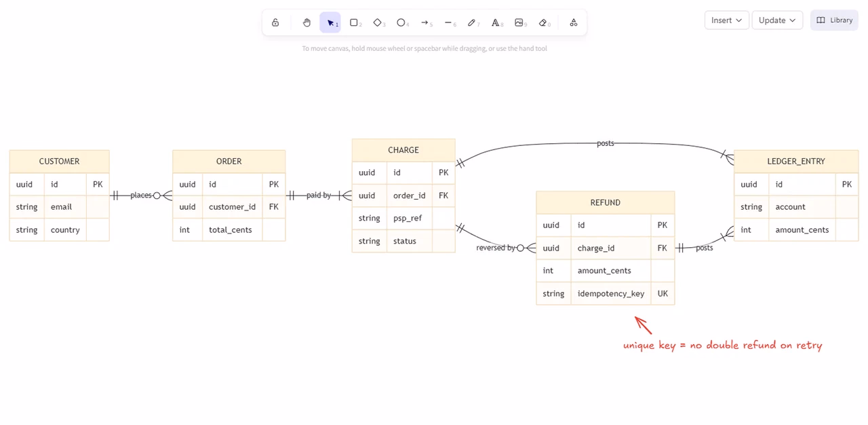Select the Ellipse tool
This screenshot has width=868, height=425.
[x=401, y=22]
